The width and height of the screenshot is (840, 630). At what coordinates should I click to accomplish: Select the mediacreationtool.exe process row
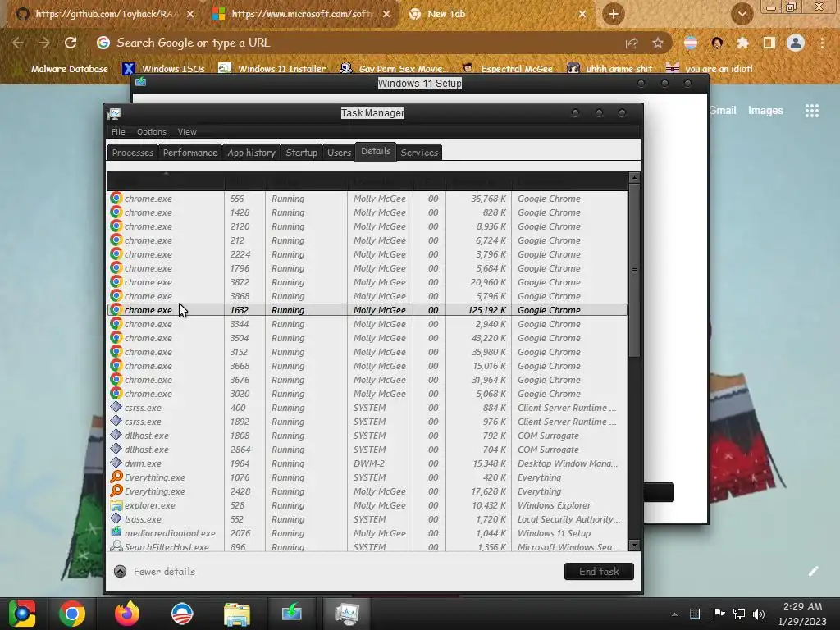tap(367, 533)
